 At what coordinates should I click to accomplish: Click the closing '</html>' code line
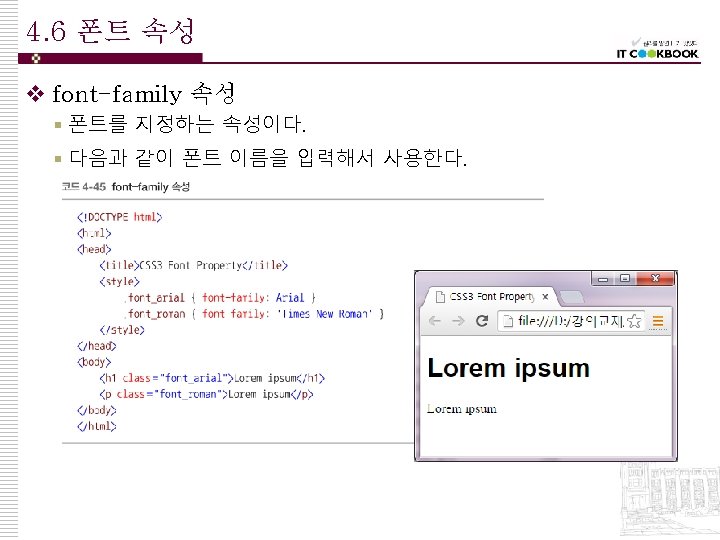click(97, 426)
